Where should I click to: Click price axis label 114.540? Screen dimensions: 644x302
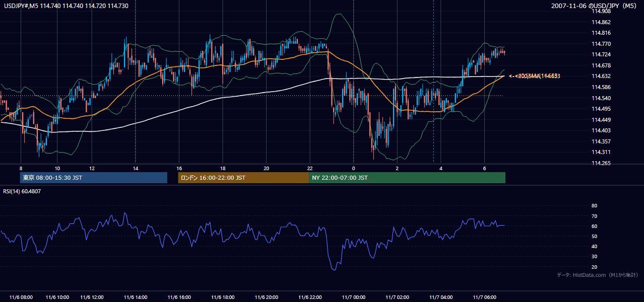(x=601, y=98)
